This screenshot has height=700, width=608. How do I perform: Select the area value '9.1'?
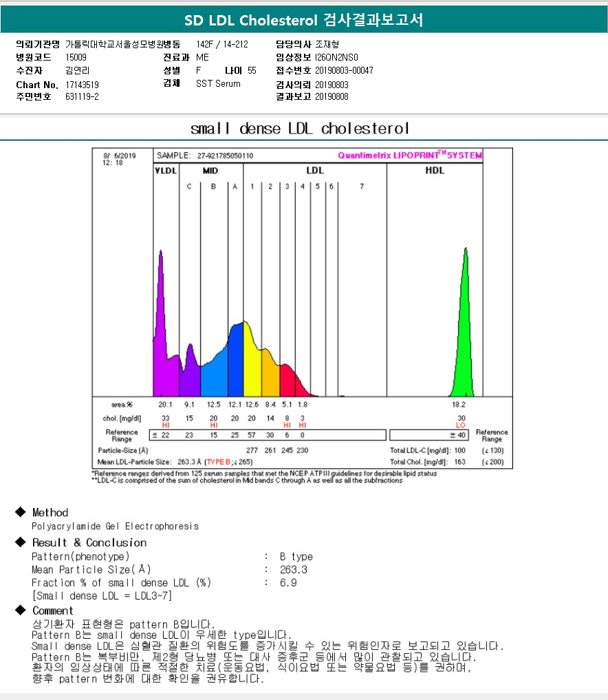(190, 405)
